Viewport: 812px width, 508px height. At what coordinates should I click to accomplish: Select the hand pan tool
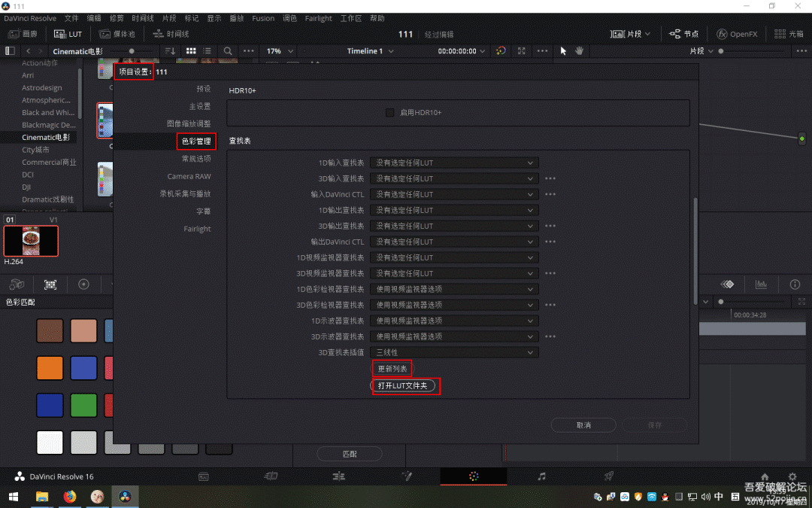coord(580,51)
